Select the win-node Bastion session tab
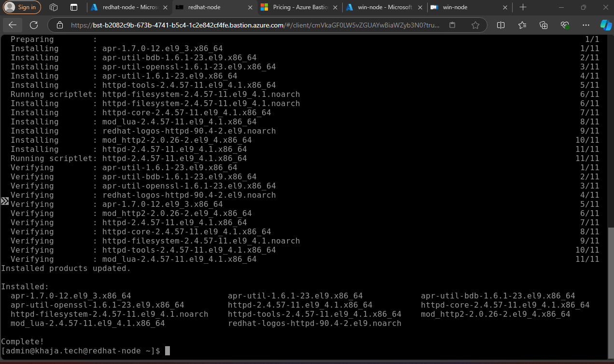The image size is (614, 364). [463, 7]
